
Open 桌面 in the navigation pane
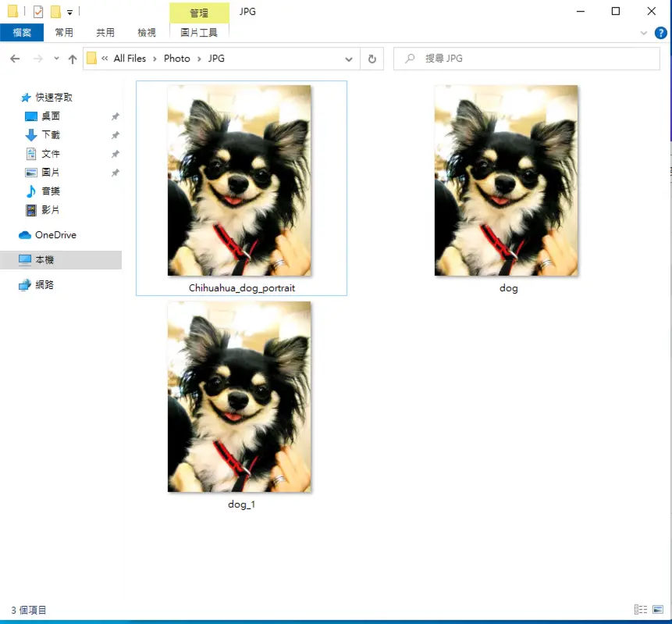pyautogui.click(x=51, y=116)
